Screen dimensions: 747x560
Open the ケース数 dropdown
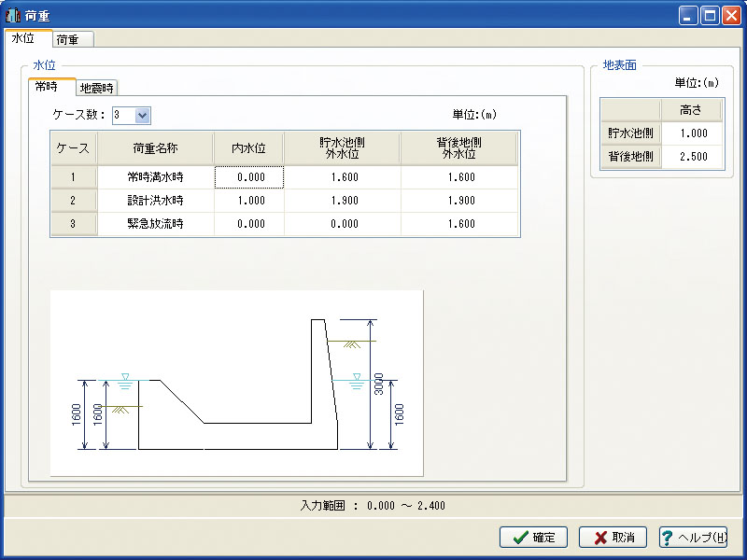(143, 115)
